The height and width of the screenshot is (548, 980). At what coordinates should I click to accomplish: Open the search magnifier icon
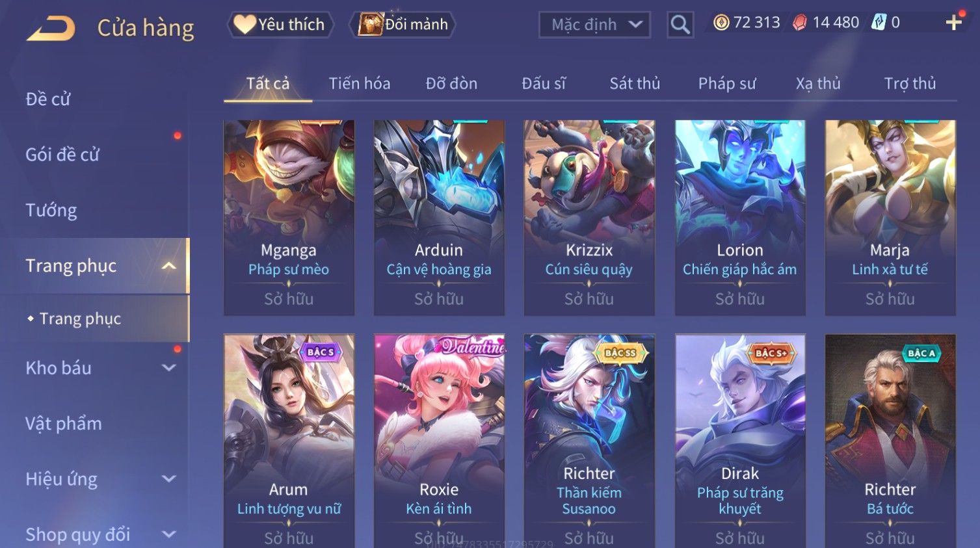tap(680, 25)
